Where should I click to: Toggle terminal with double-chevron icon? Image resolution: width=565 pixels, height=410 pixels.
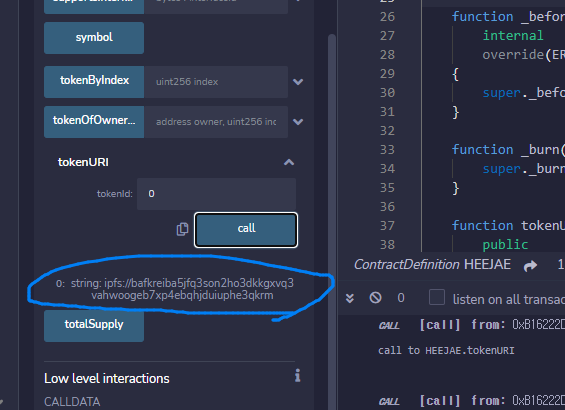[x=350, y=298]
